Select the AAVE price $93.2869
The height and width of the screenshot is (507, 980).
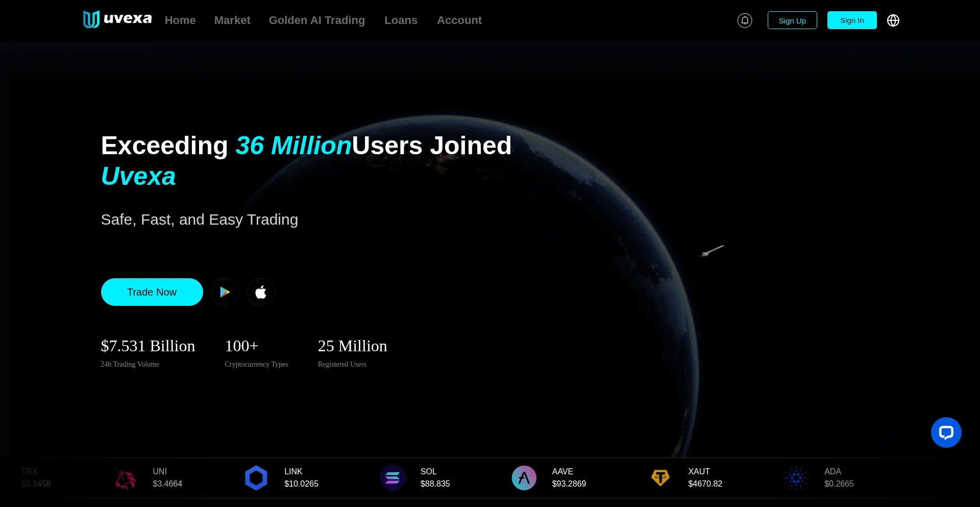coord(569,484)
